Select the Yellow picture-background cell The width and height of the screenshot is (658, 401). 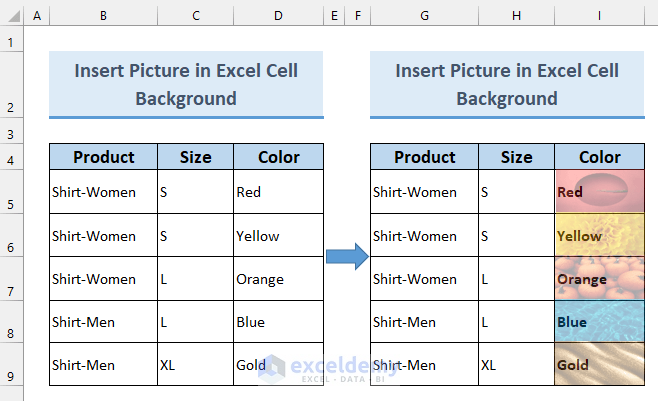600,235
